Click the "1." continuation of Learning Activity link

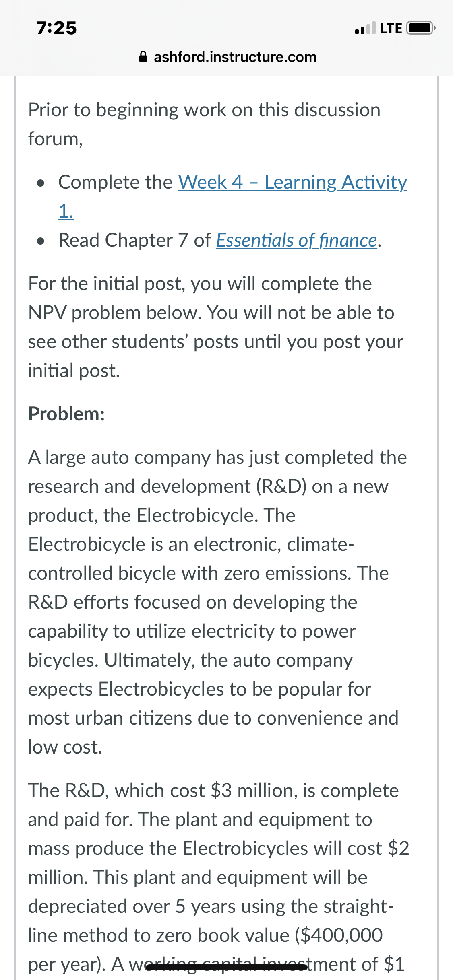[x=66, y=211]
